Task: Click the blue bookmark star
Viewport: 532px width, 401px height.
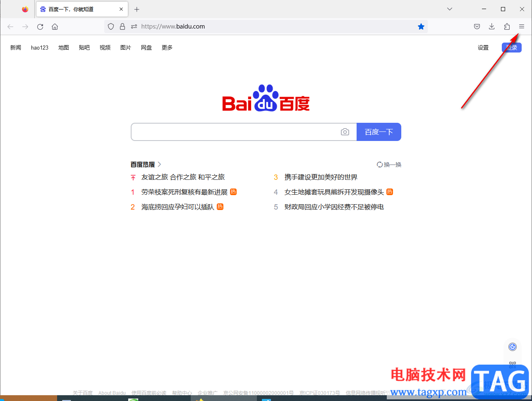Action: pyautogui.click(x=421, y=26)
